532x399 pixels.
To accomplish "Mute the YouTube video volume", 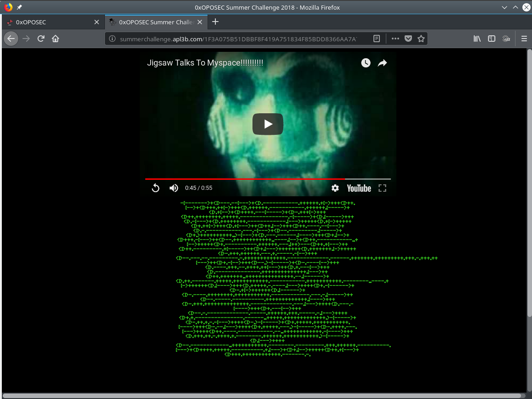I will click(x=174, y=188).
